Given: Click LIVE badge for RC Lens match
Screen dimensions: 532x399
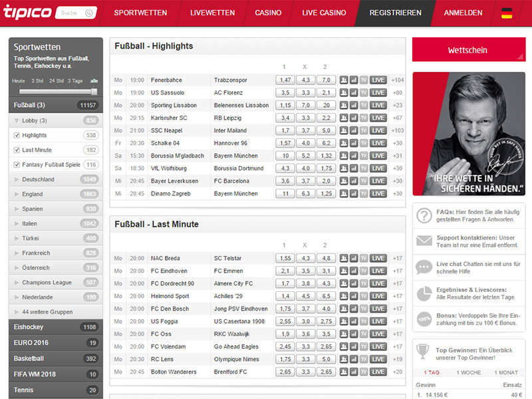Looking at the screenshot, I should point(378,359).
